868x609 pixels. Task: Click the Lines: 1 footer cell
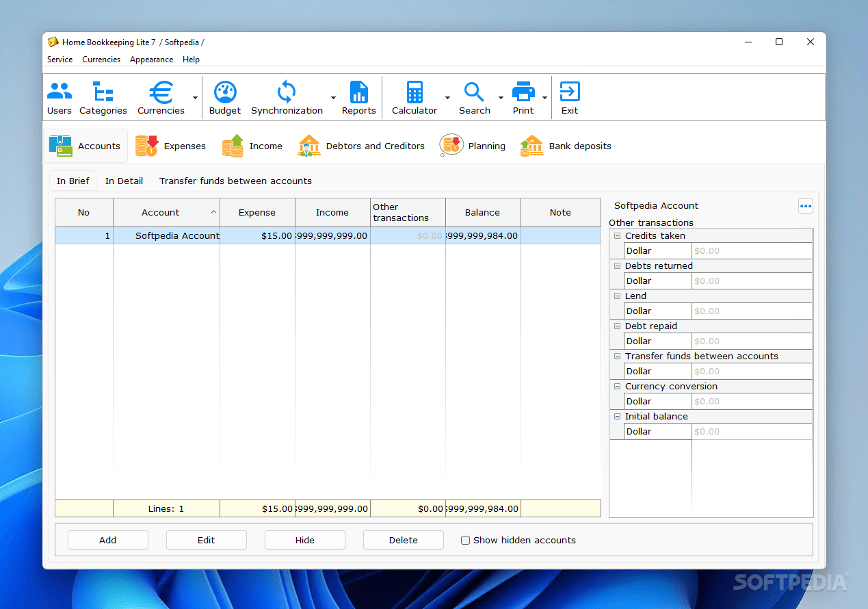[x=166, y=508]
